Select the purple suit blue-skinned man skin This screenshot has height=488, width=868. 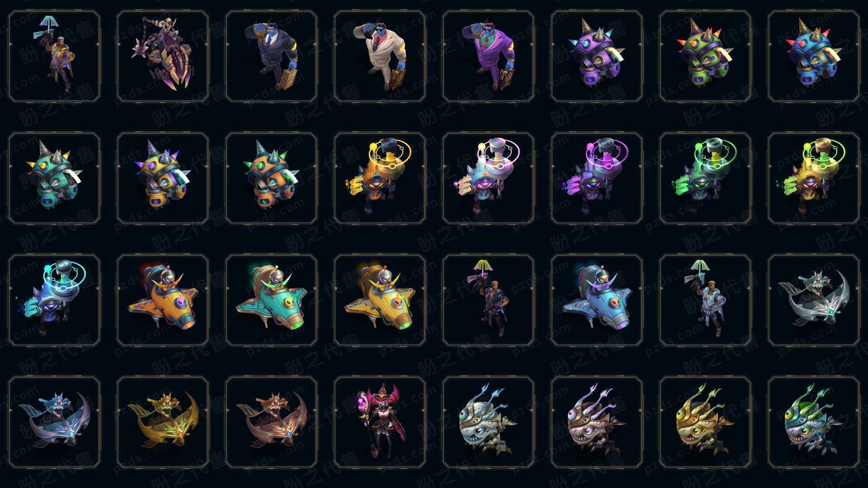(488, 56)
